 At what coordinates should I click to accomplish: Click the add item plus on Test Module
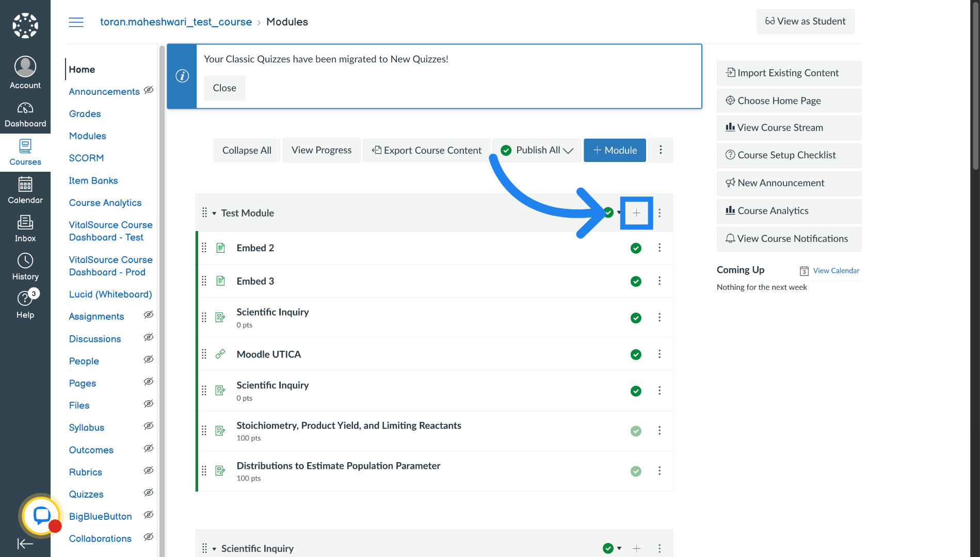pos(636,213)
